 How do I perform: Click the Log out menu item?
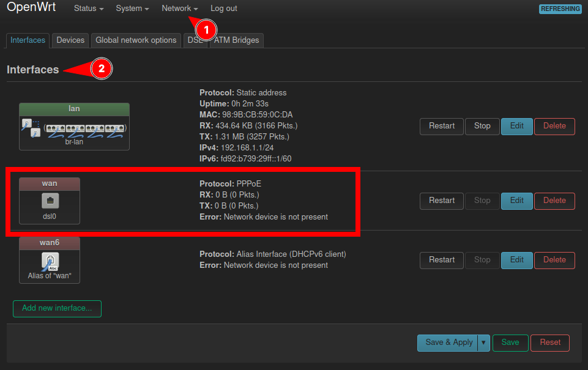click(x=223, y=8)
